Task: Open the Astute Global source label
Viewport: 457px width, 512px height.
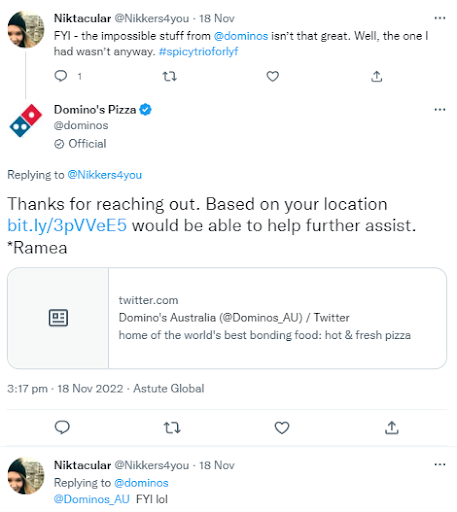Action: 169,389
